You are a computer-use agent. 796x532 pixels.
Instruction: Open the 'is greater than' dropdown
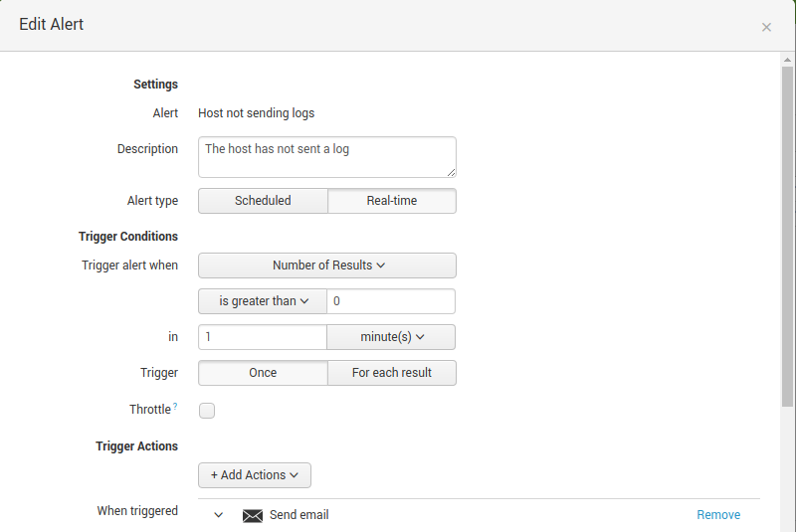click(263, 301)
